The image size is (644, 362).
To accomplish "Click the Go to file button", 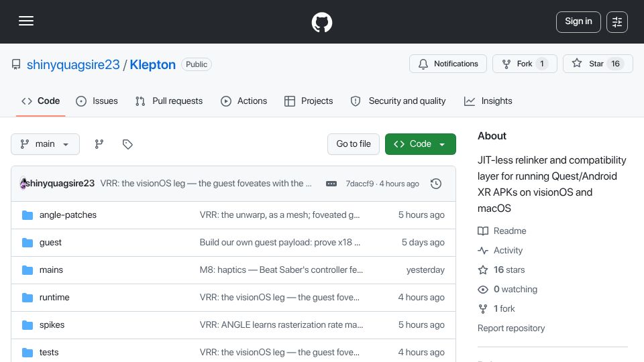I will 354,144.
